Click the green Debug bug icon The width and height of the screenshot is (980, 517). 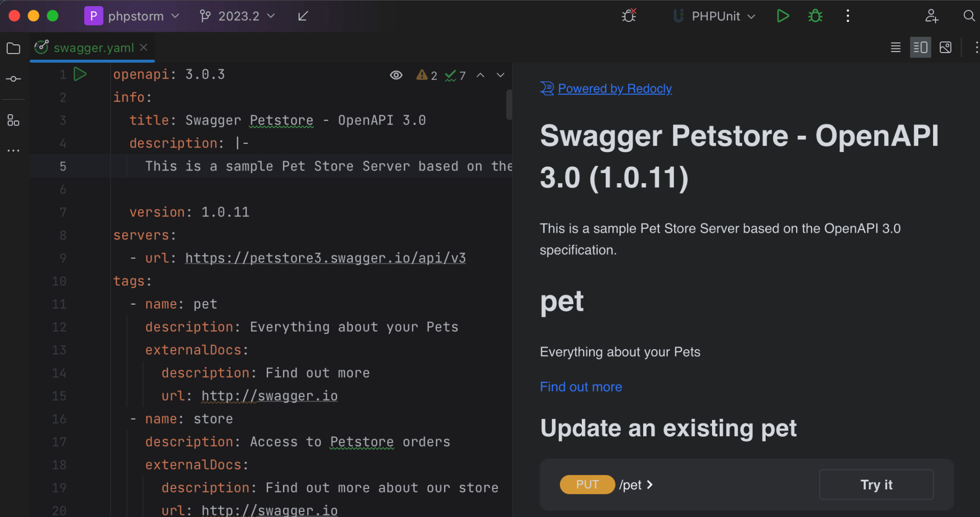click(815, 16)
